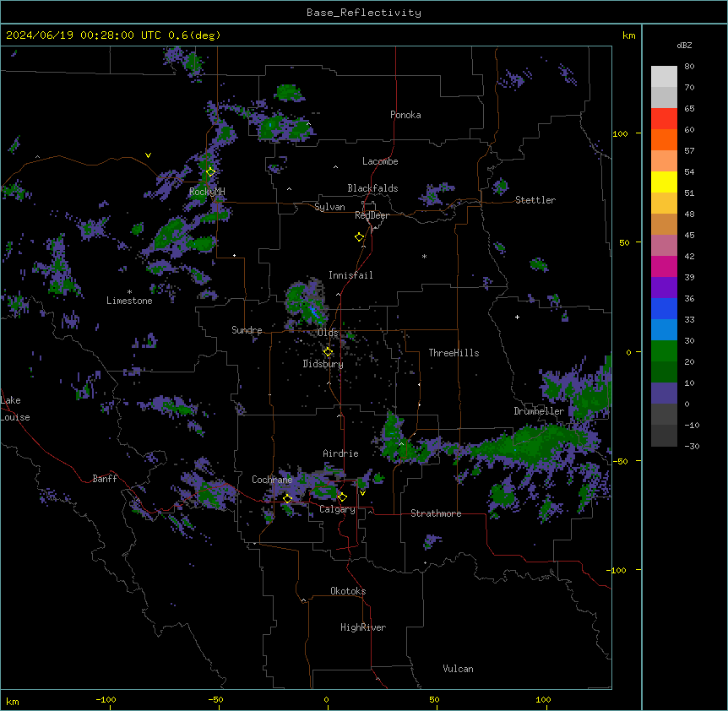Click the Stettler city label
The width and height of the screenshot is (728, 711).
point(535,200)
